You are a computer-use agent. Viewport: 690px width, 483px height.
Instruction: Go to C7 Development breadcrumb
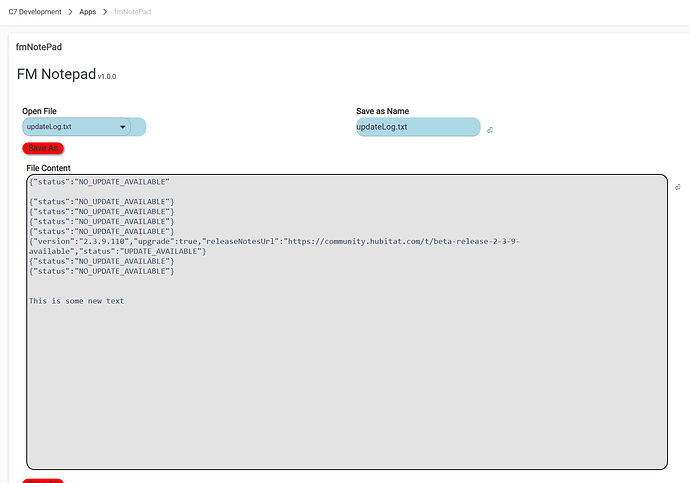(34, 11)
